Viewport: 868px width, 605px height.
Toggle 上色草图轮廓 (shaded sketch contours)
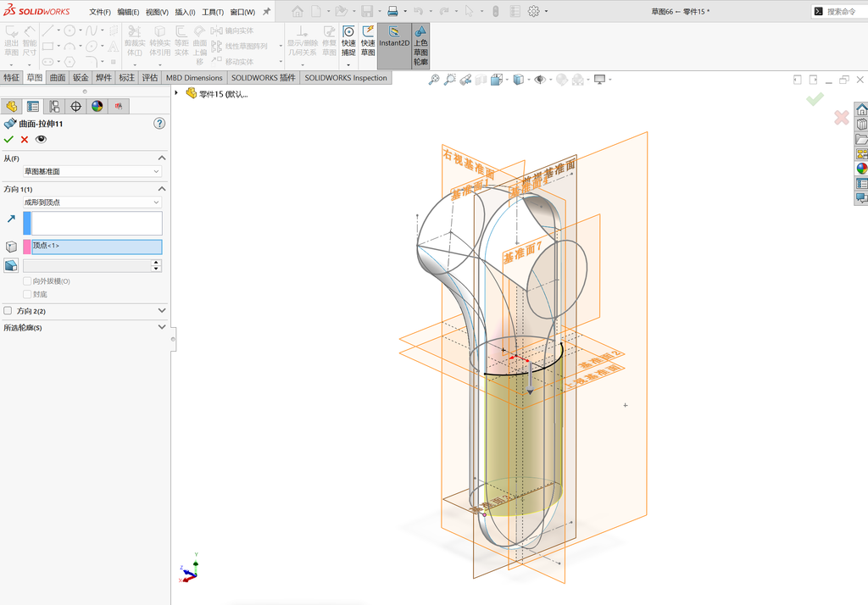[x=420, y=46]
